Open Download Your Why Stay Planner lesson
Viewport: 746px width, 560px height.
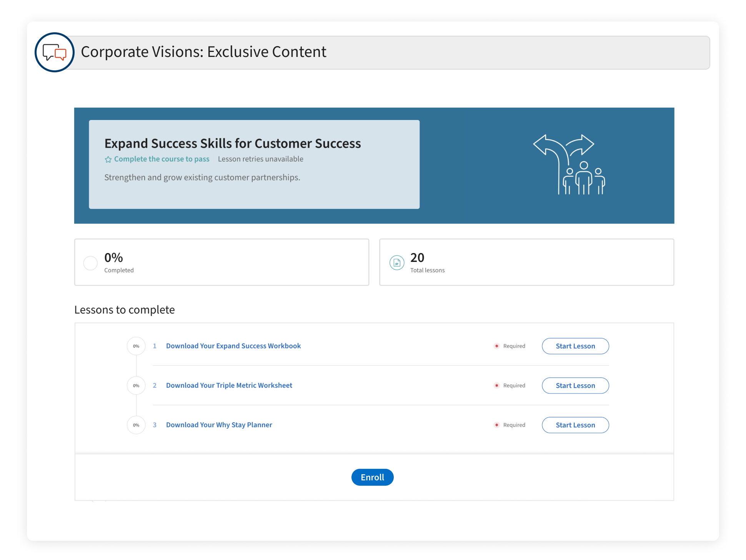[x=219, y=425]
